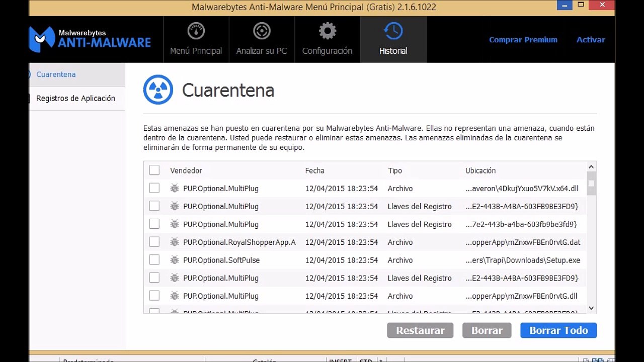Select Registros de Aplicación in the sidebar
This screenshot has width=644, height=362.
77,99
